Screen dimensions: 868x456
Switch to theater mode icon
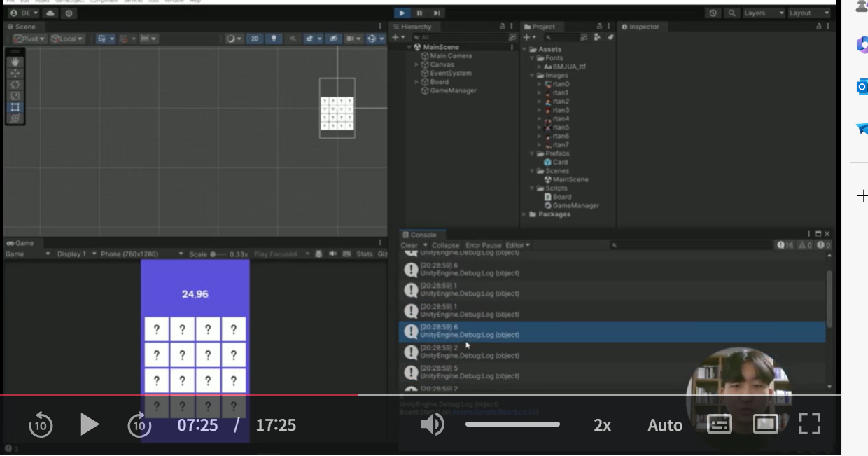pyautogui.click(x=766, y=424)
